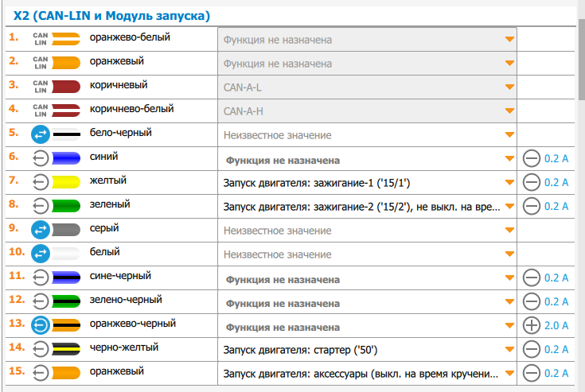This screenshot has width=585, height=392.
Task: Click the 0.2 A current value in row 8
Action: (556, 207)
